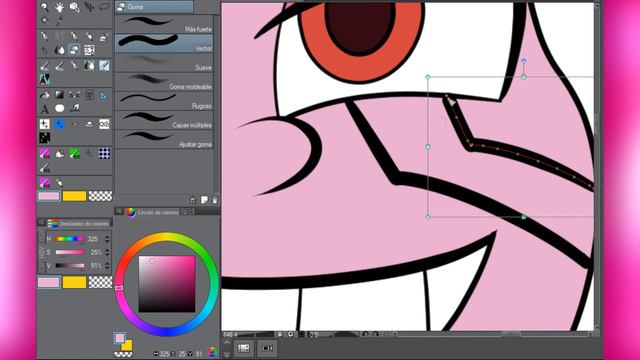Screen dimensions: 640x360
Task: Select the Balloon speech-bubble tool
Action: 60,109
